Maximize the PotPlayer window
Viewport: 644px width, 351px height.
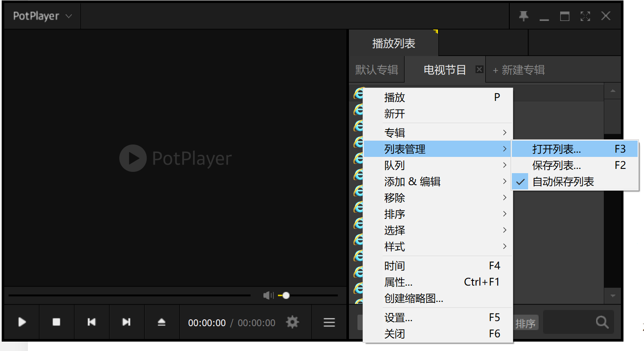point(565,16)
